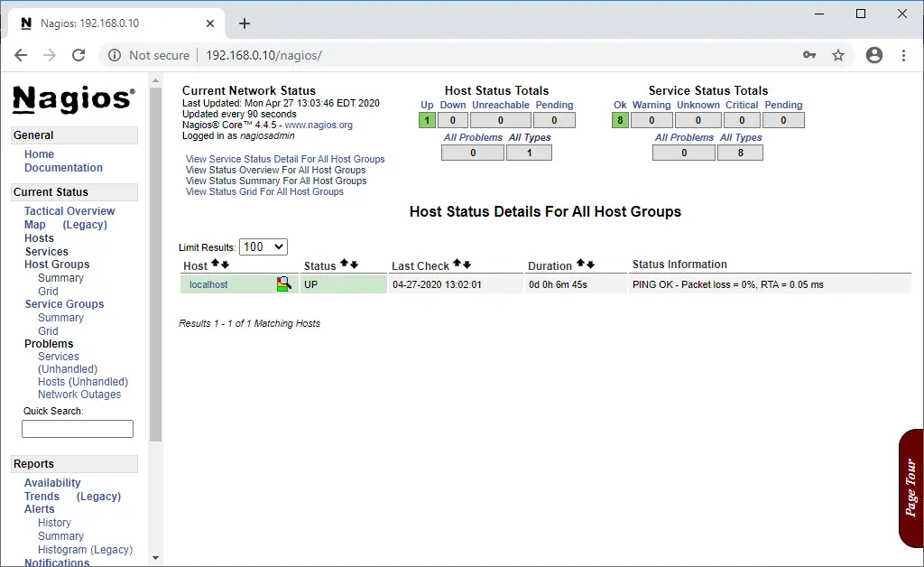View Service Status Detail For All Host Groups
The height and width of the screenshot is (567, 924).
[x=285, y=159]
